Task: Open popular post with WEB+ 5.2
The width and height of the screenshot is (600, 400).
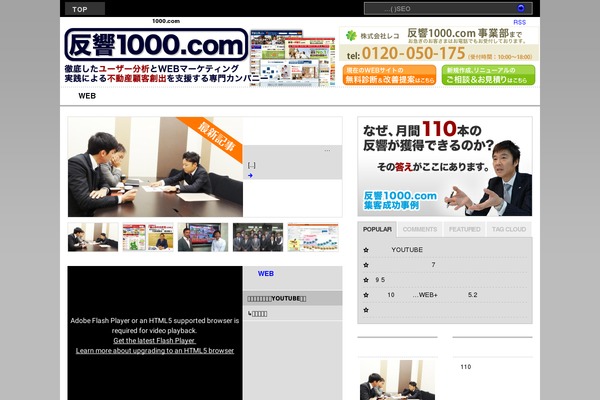Action: 432,295
